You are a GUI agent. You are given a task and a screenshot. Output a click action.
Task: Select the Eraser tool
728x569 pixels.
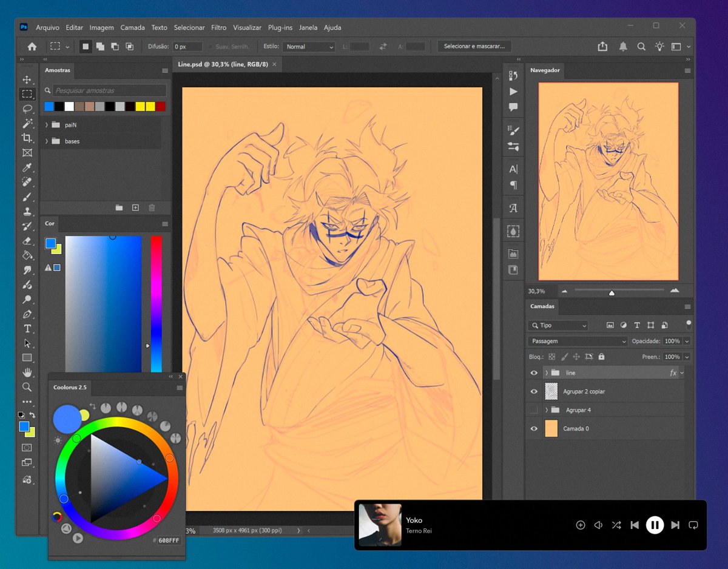click(27, 241)
